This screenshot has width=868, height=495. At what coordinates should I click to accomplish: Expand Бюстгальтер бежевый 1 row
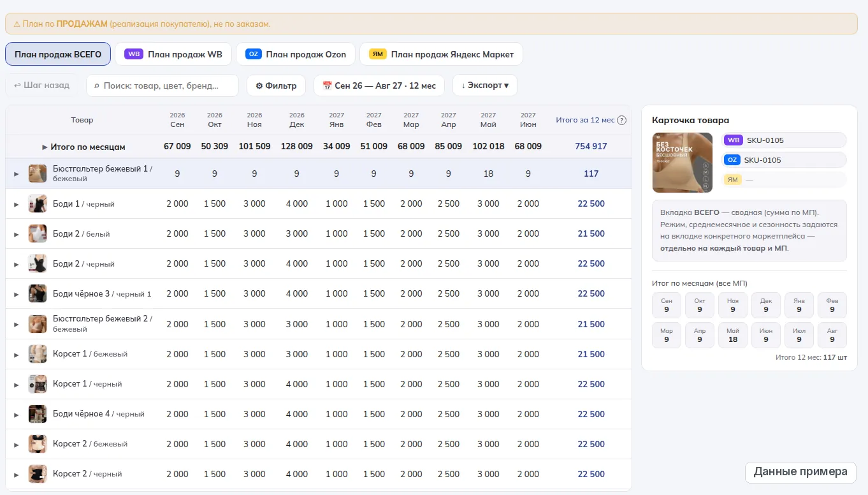click(x=17, y=174)
